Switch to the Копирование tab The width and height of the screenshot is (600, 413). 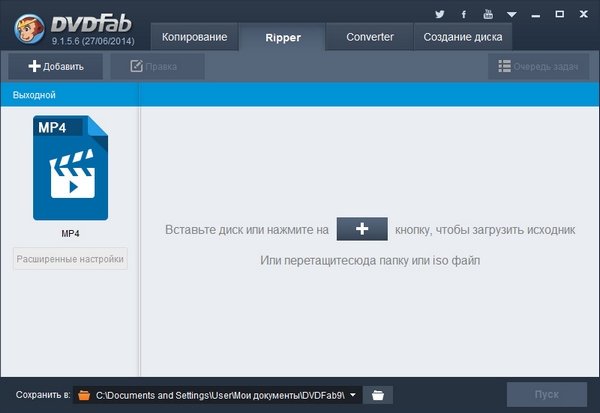(195, 38)
